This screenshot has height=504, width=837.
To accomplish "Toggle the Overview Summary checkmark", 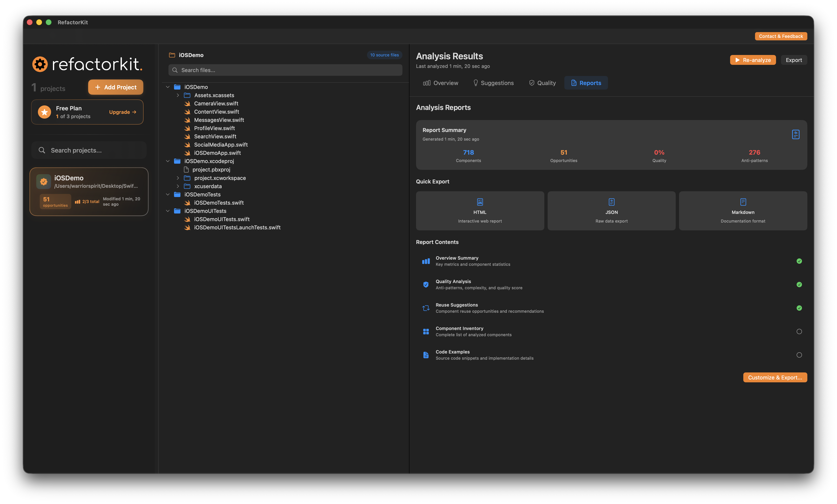I will (x=799, y=261).
